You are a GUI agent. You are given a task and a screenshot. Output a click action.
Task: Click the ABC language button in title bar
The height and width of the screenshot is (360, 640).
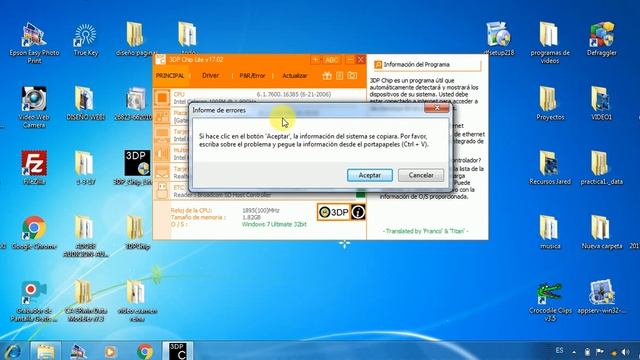tap(331, 60)
